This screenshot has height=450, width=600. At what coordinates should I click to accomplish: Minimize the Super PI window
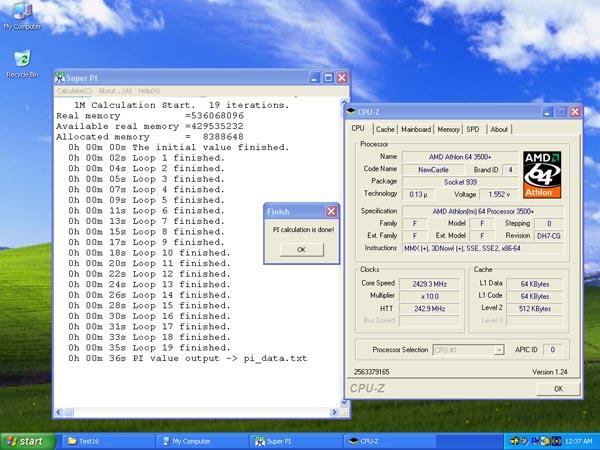[x=315, y=78]
